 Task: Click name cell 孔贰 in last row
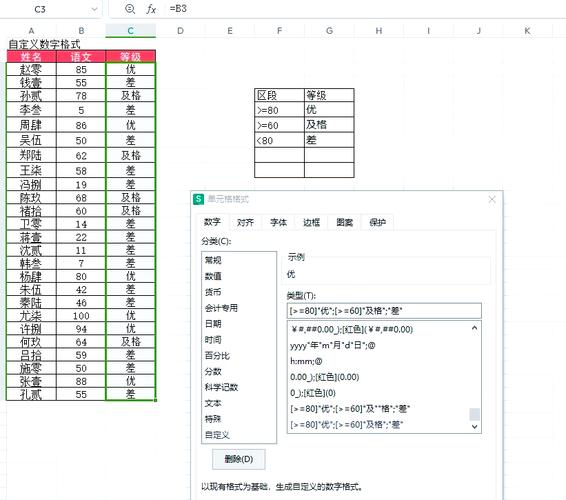coord(31,394)
